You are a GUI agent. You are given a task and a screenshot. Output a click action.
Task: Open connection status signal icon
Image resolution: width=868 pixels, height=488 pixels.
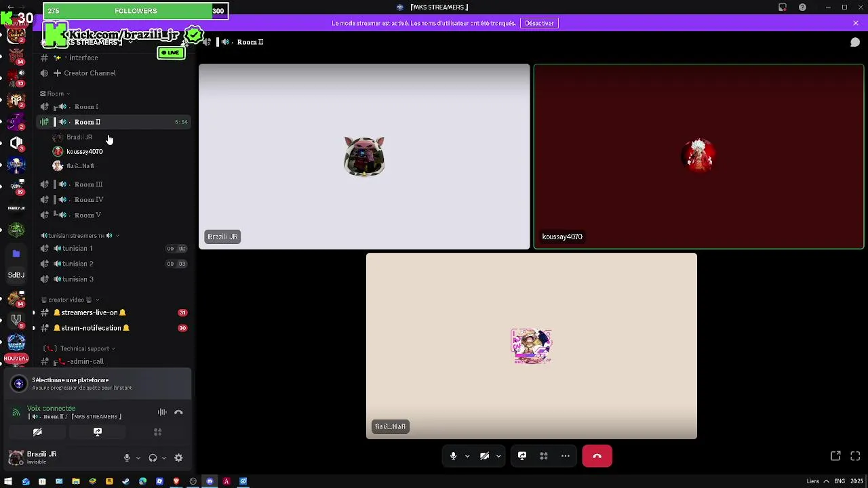16,412
